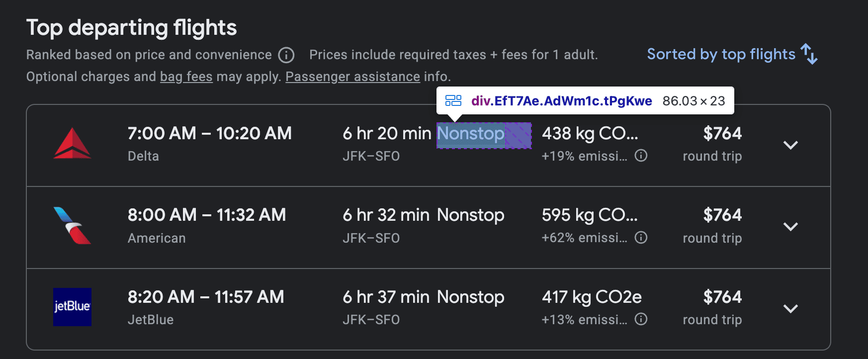Select the Nonstop label on the American flight row
The height and width of the screenshot is (359, 868).
[x=470, y=215]
